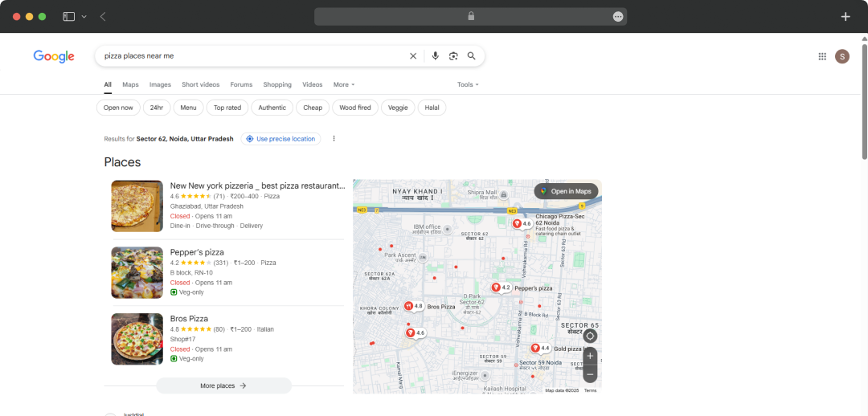Click 'Use precise location' button
This screenshot has width=868, height=416.
(280, 139)
